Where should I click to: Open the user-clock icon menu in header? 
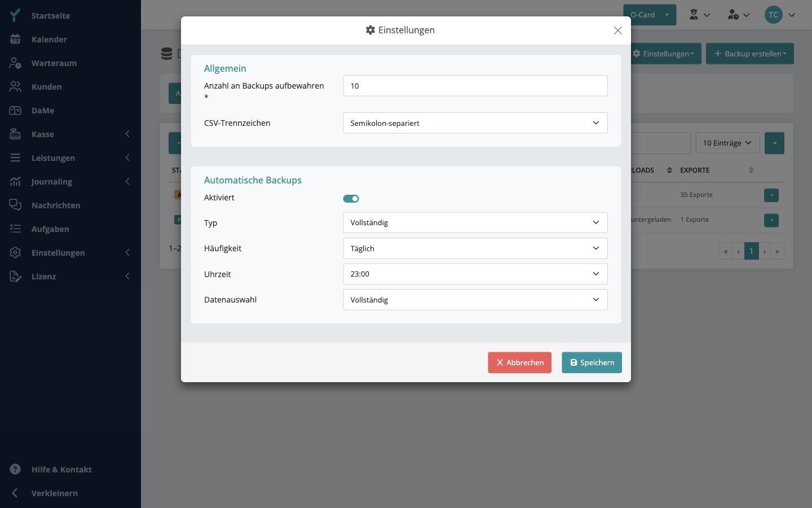pyautogui.click(x=738, y=15)
